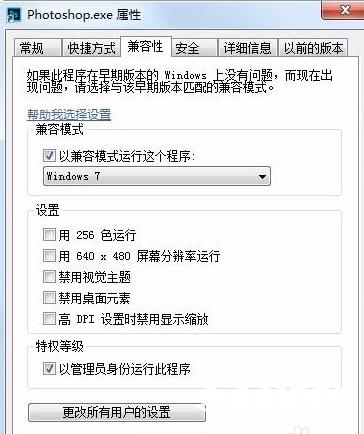Click the 帮助我选择设置 link
Image resolution: width=364 pixels, height=434 pixels.
[x=69, y=115]
